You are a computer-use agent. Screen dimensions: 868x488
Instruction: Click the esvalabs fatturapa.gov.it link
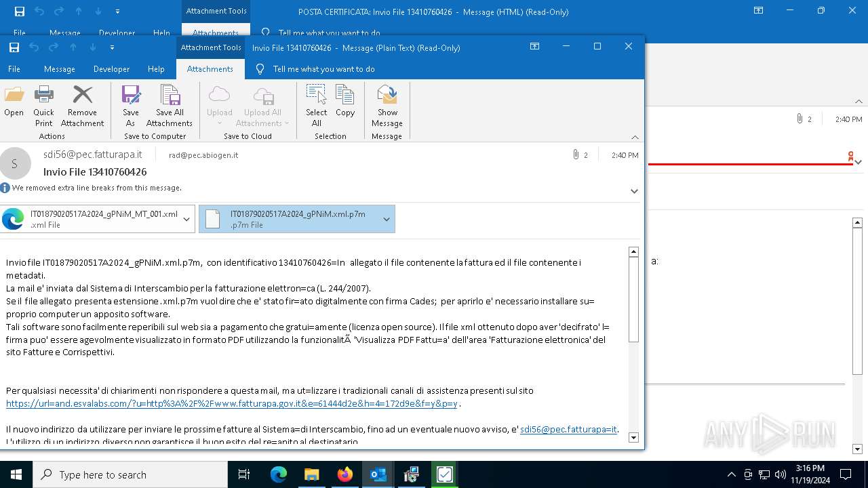232,403
